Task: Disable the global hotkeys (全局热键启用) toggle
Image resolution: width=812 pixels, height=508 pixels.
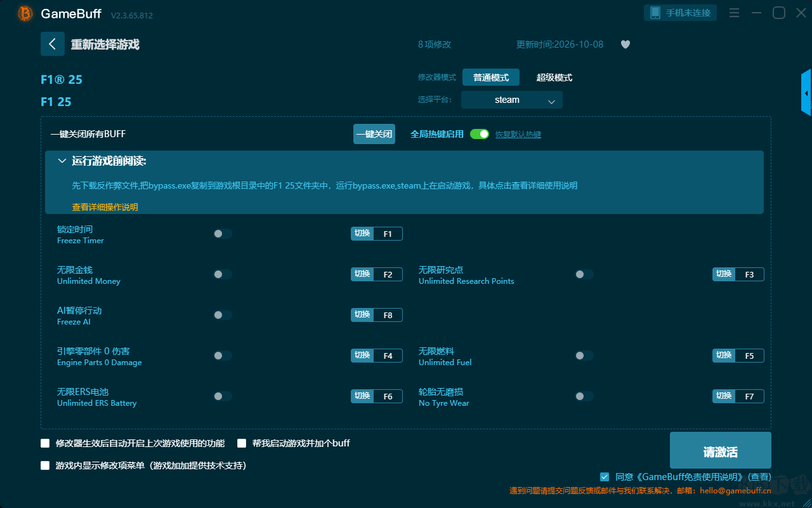Action: click(480, 134)
